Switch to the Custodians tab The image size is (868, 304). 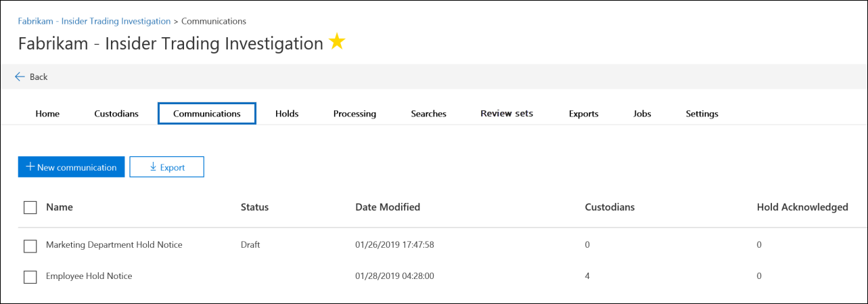coord(116,114)
